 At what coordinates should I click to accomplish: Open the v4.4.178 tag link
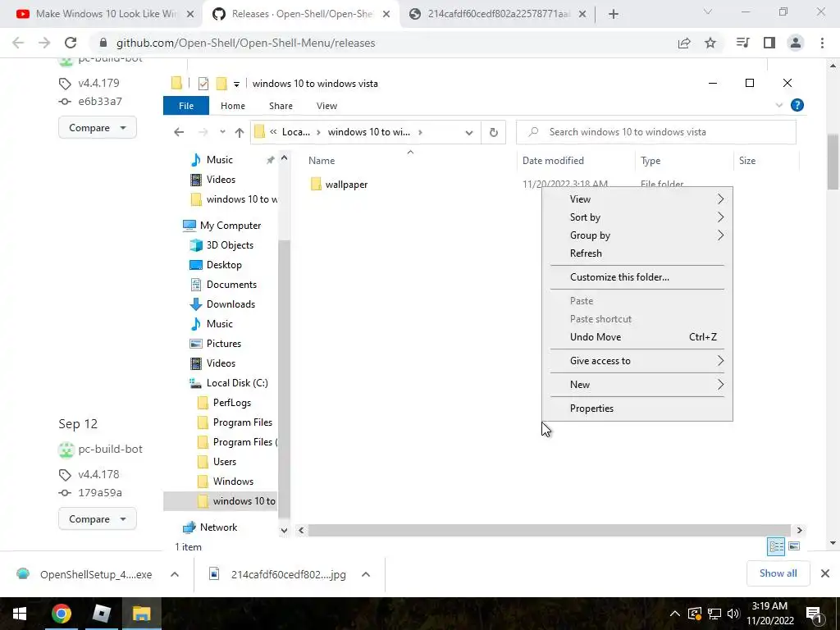(x=98, y=474)
